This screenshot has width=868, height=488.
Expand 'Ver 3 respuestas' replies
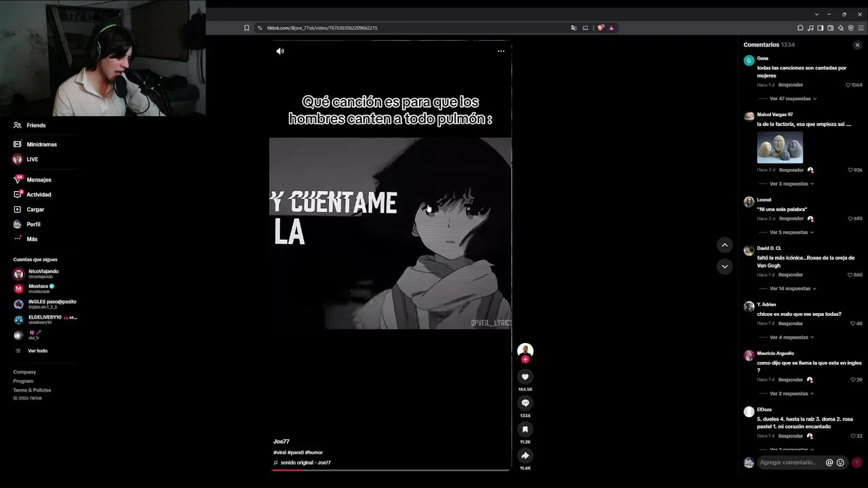(791, 184)
